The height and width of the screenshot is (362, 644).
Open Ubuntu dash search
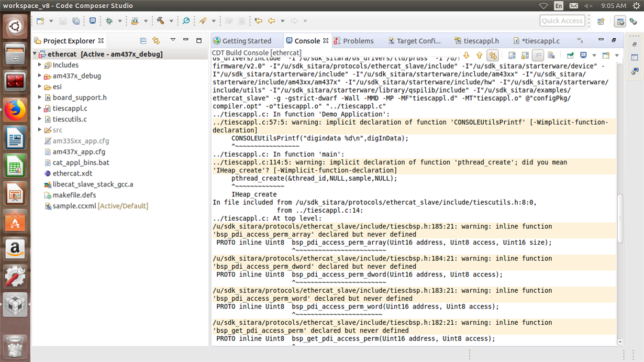(x=15, y=25)
